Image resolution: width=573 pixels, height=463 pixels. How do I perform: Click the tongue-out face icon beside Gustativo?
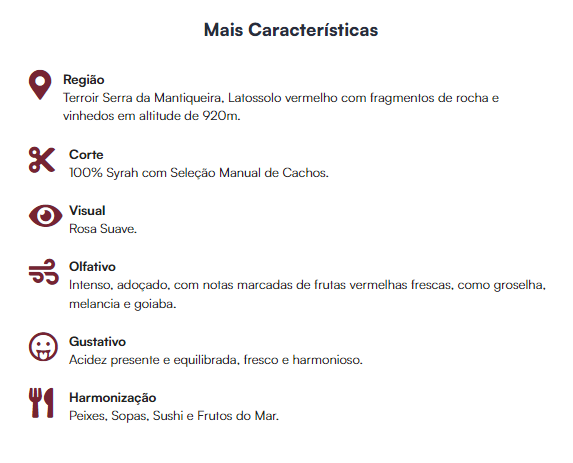43,346
